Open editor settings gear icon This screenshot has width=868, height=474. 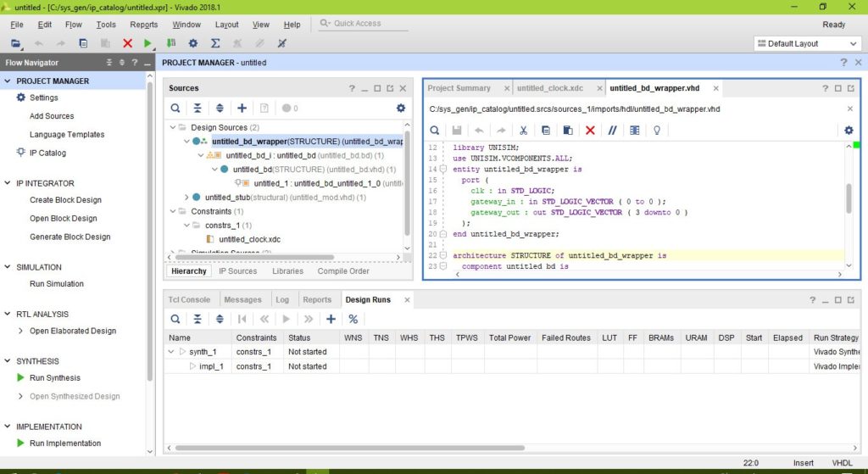click(849, 130)
